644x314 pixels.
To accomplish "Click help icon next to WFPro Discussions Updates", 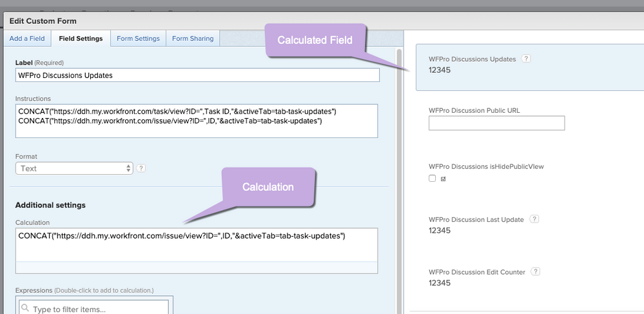I will [x=526, y=59].
